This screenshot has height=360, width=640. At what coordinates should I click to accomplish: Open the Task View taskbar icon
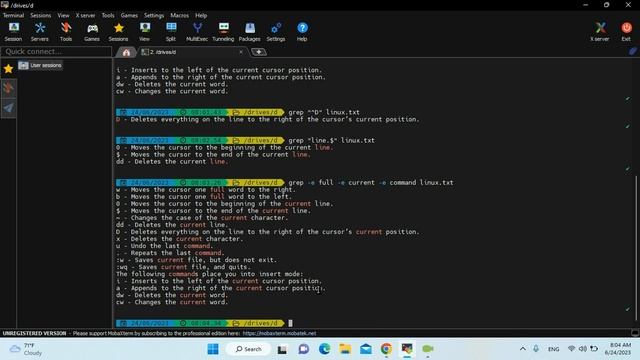click(282, 349)
